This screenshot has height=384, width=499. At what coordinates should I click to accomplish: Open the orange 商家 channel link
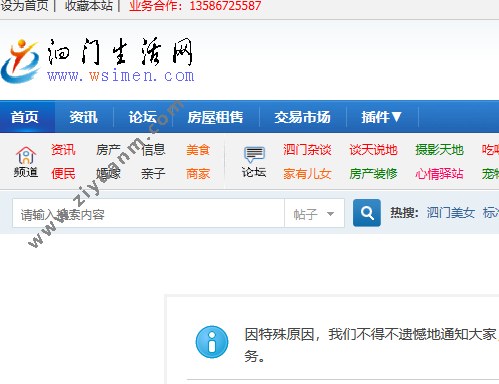(x=198, y=174)
